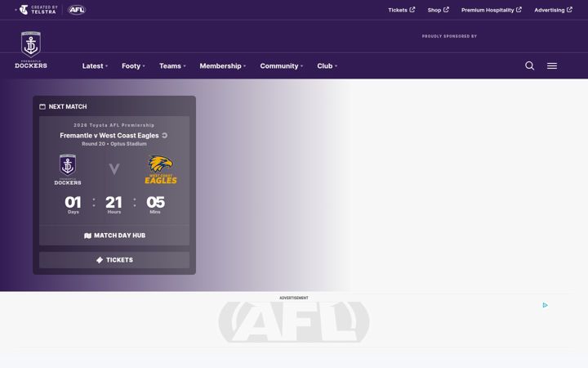This screenshot has height=368, width=588.
Task: Open the Tickets link in top bar
Action: pyautogui.click(x=402, y=10)
